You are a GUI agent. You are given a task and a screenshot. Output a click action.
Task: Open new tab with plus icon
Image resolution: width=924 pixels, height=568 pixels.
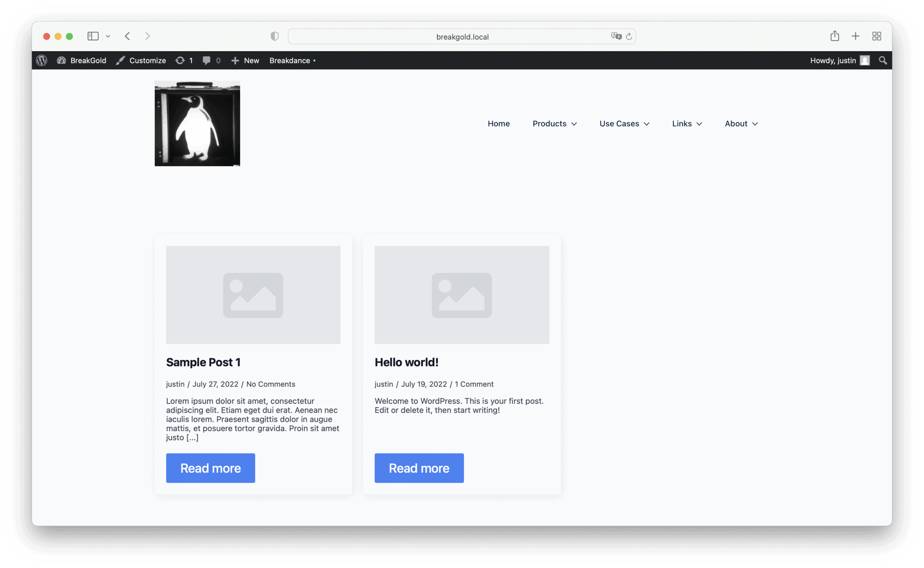tap(856, 36)
